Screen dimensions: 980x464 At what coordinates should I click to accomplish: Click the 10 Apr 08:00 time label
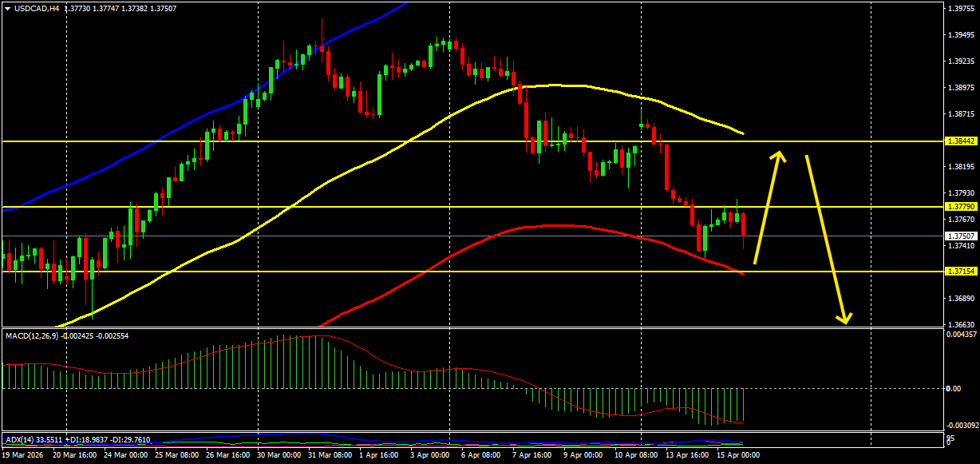(636, 455)
